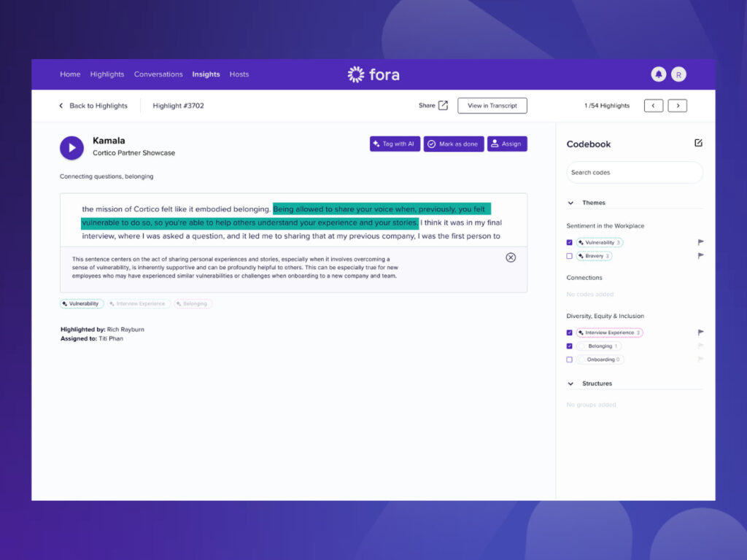Open the Highlights nav item
The image size is (747, 560).
pyautogui.click(x=107, y=74)
